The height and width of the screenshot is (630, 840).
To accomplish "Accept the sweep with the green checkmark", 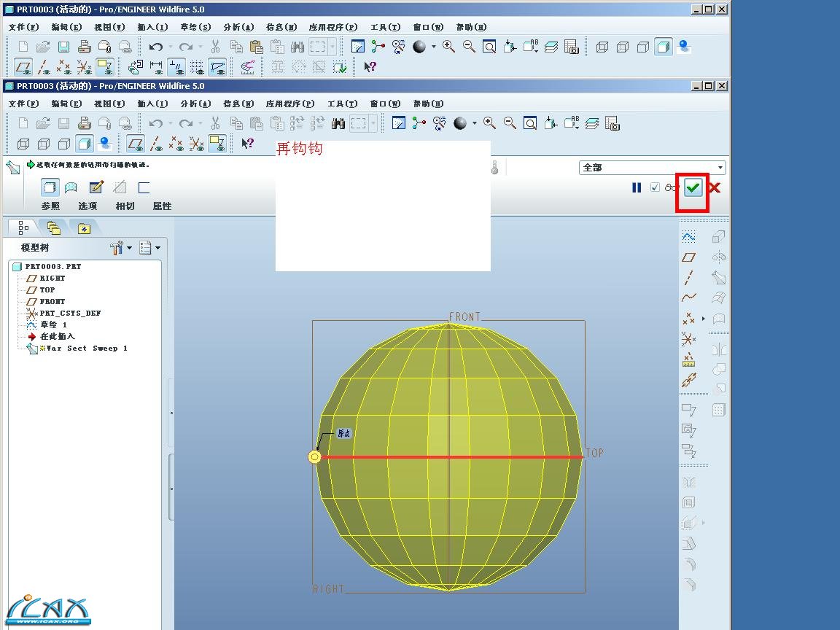I will pos(693,188).
